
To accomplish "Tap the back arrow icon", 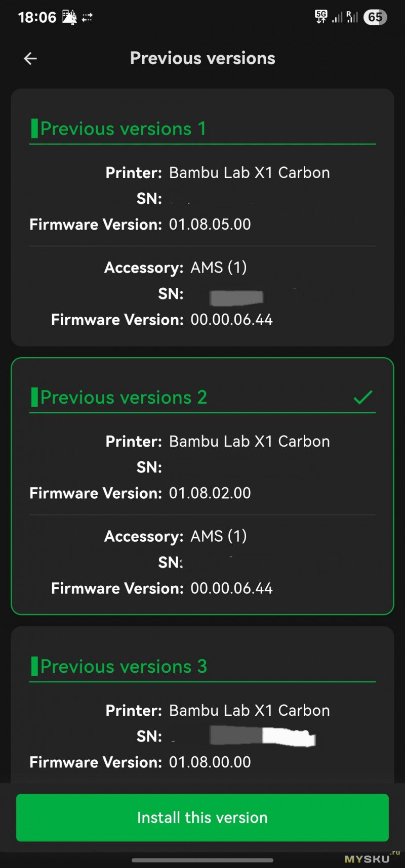I will (x=30, y=59).
